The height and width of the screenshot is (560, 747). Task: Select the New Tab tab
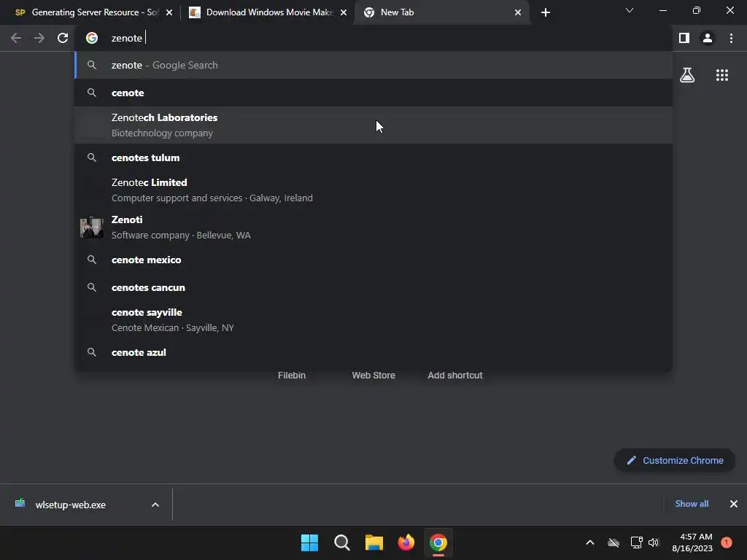(x=441, y=12)
